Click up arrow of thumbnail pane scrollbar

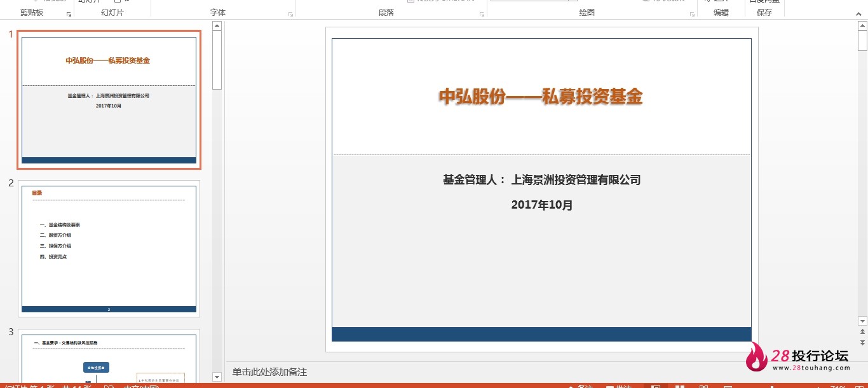(217, 25)
